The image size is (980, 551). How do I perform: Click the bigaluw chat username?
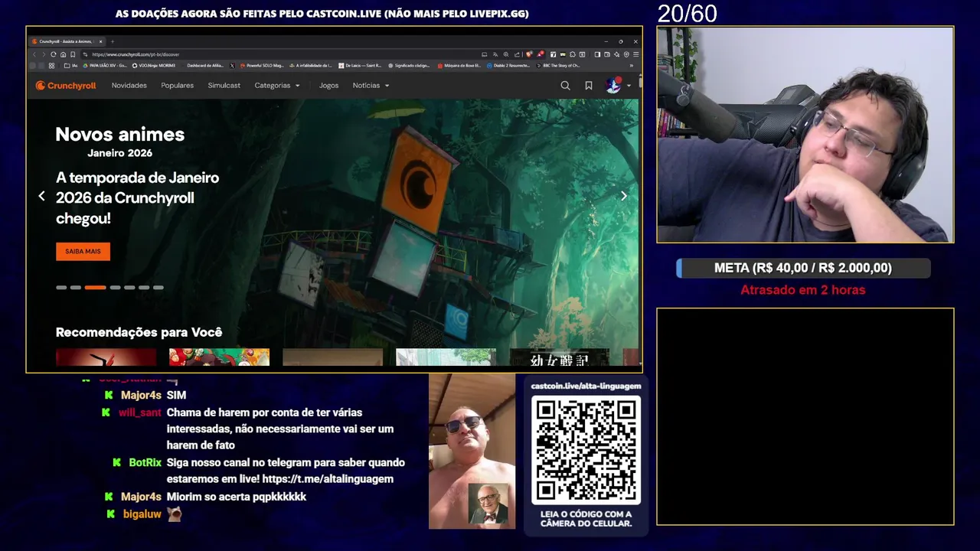(142, 514)
